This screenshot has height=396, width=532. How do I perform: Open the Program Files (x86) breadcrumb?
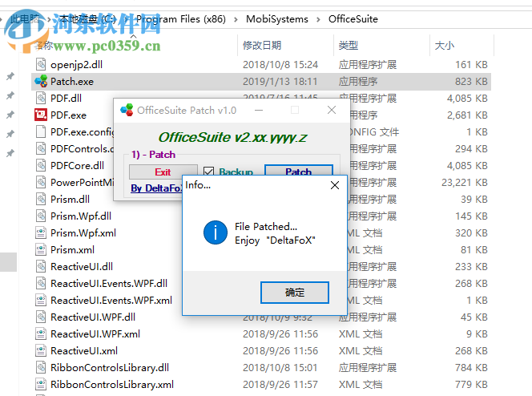pos(181,19)
